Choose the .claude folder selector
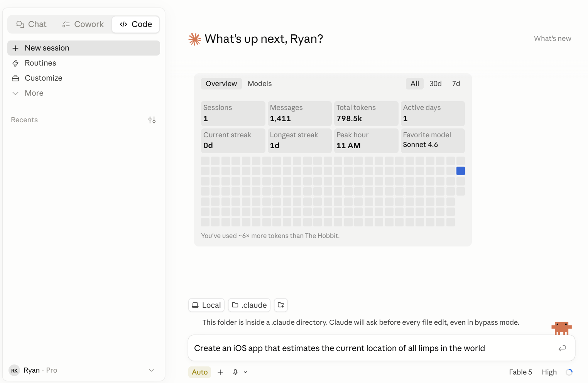Image resolution: width=588 pixels, height=383 pixels. (249, 305)
